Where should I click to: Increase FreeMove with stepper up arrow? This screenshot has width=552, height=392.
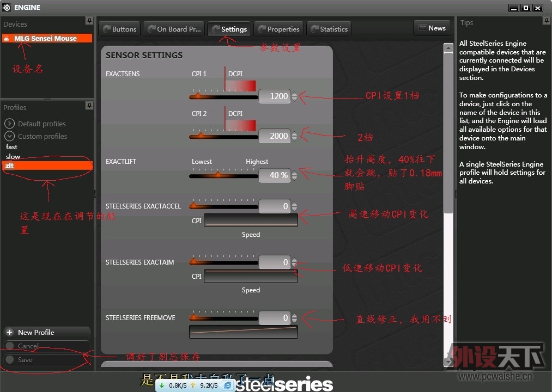(294, 315)
